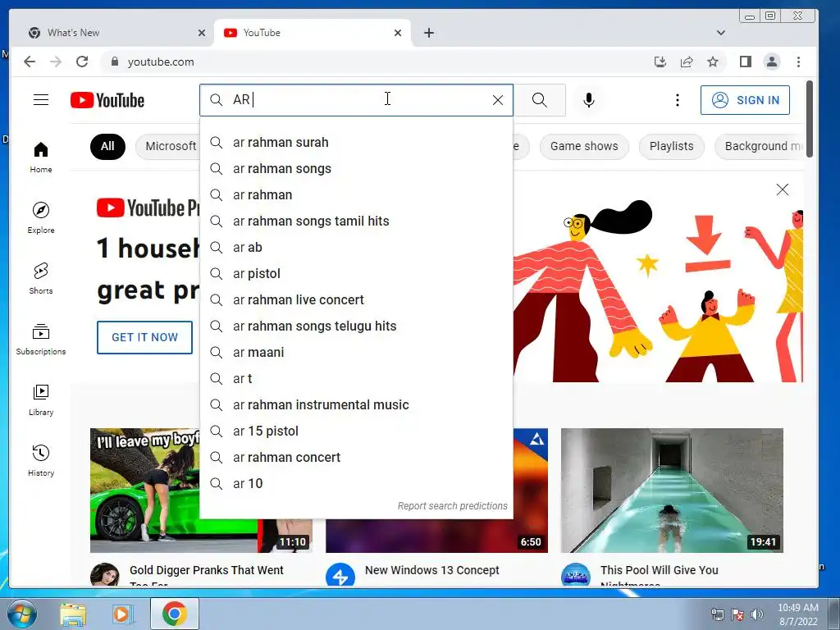Click the YouTube logo

(x=107, y=100)
